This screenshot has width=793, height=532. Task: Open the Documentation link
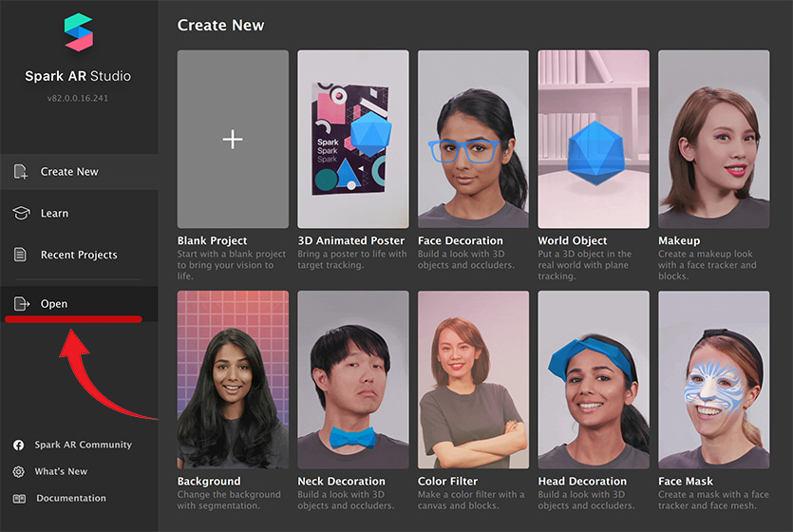point(71,498)
